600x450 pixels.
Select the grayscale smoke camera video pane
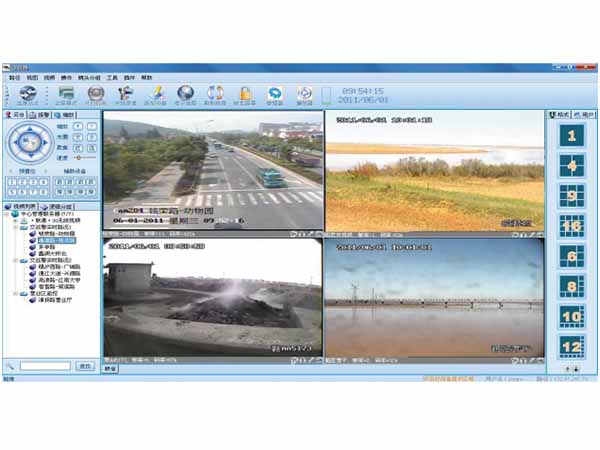213,298
